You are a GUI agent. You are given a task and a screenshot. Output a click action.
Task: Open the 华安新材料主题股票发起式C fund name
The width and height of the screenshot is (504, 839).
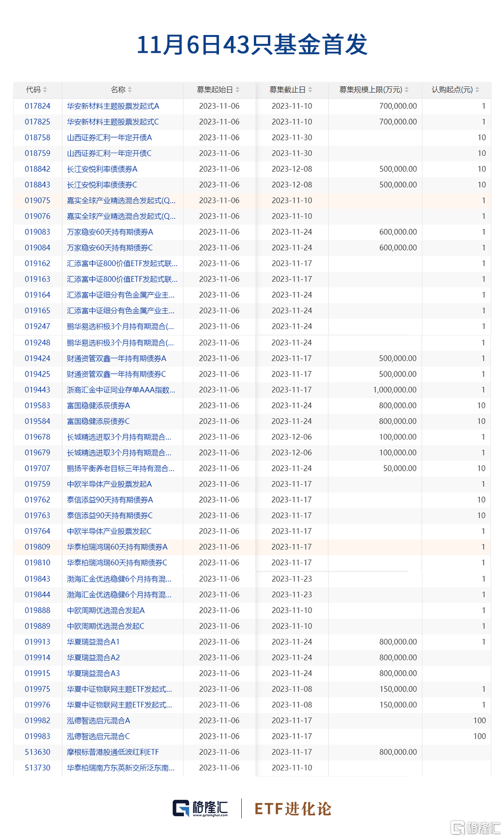pos(113,122)
